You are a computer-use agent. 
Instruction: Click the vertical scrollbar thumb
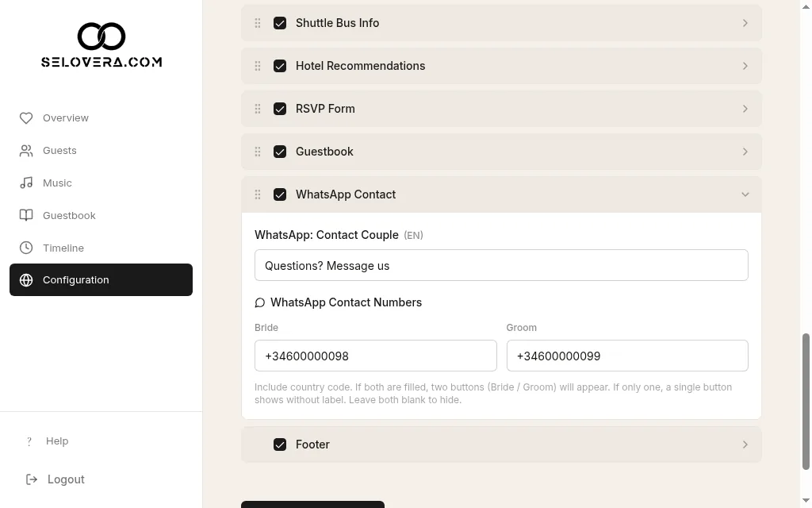point(806,402)
